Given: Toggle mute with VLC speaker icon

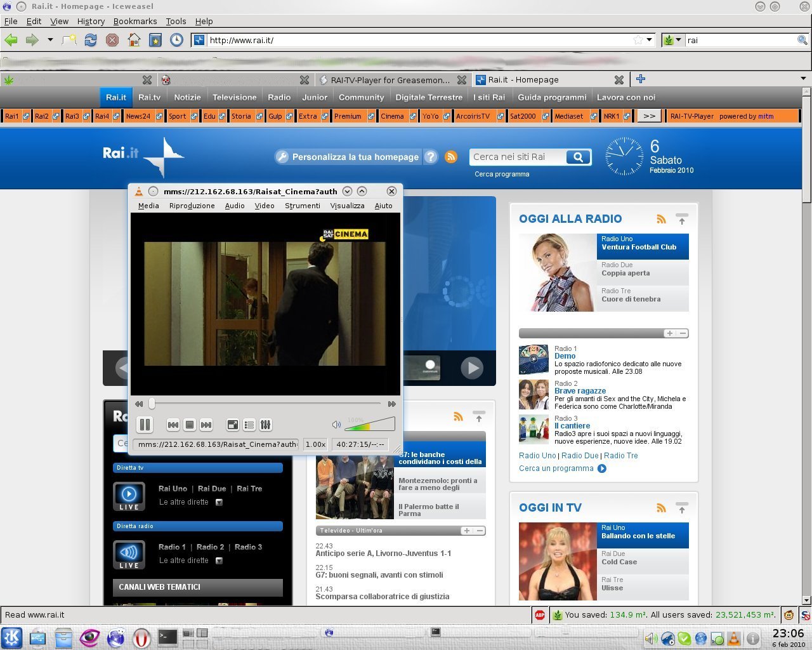Looking at the screenshot, I should [336, 425].
